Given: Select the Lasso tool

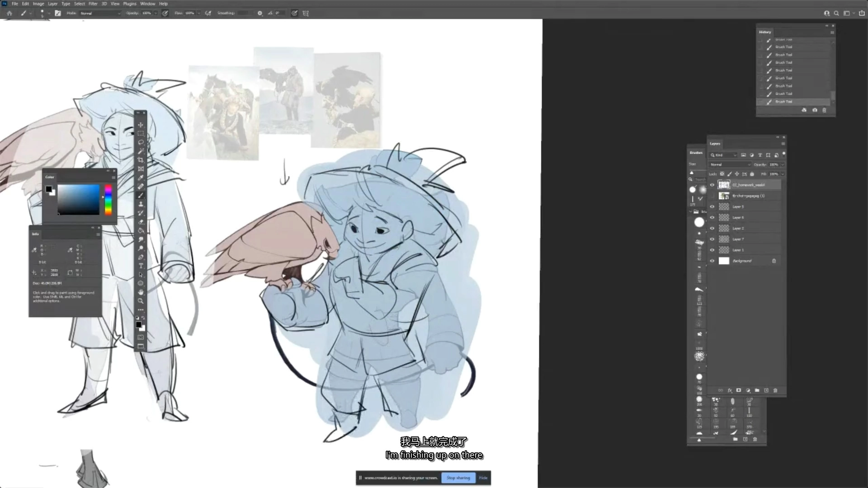Looking at the screenshot, I should pyautogui.click(x=141, y=142).
